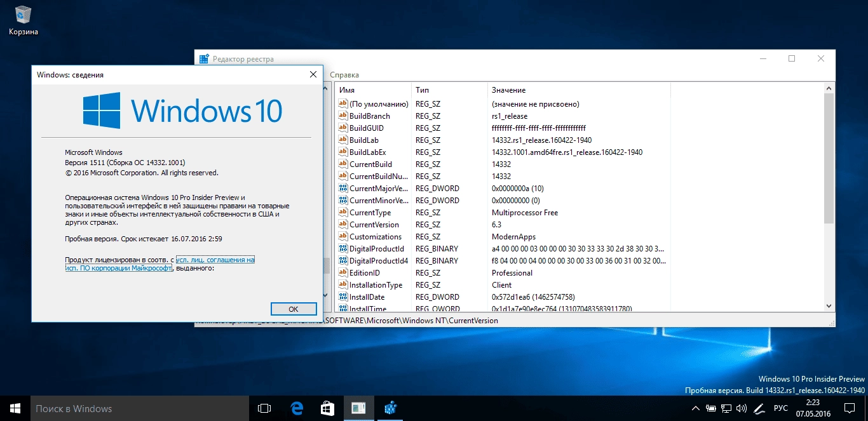Click the Client value cell
The height and width of the screenshot is (421, 868).
pyautogui.click(x=502, y=285)
